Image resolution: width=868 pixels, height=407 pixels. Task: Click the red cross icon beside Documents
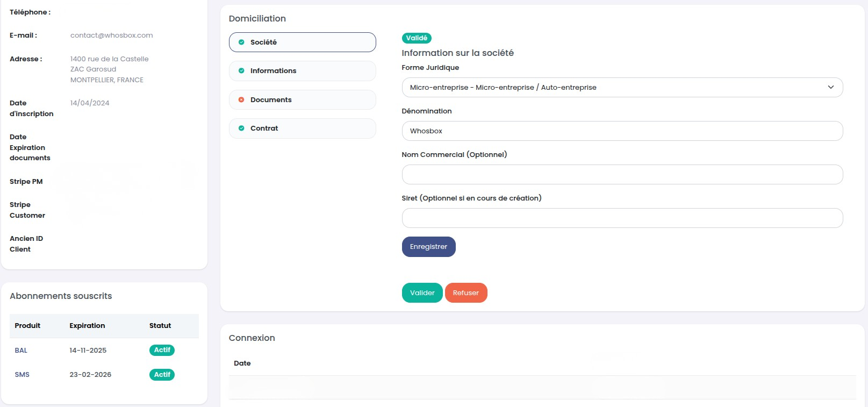point(241,100)
